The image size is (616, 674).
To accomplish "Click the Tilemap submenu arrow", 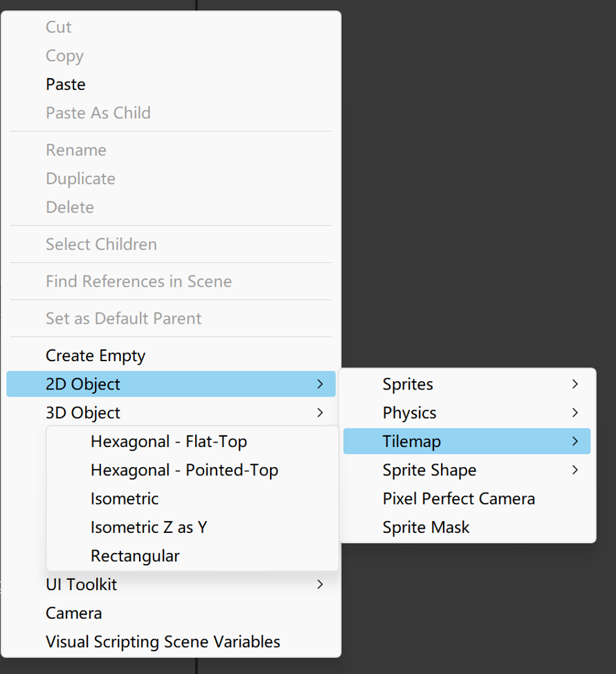I will (x=575, y=441).
